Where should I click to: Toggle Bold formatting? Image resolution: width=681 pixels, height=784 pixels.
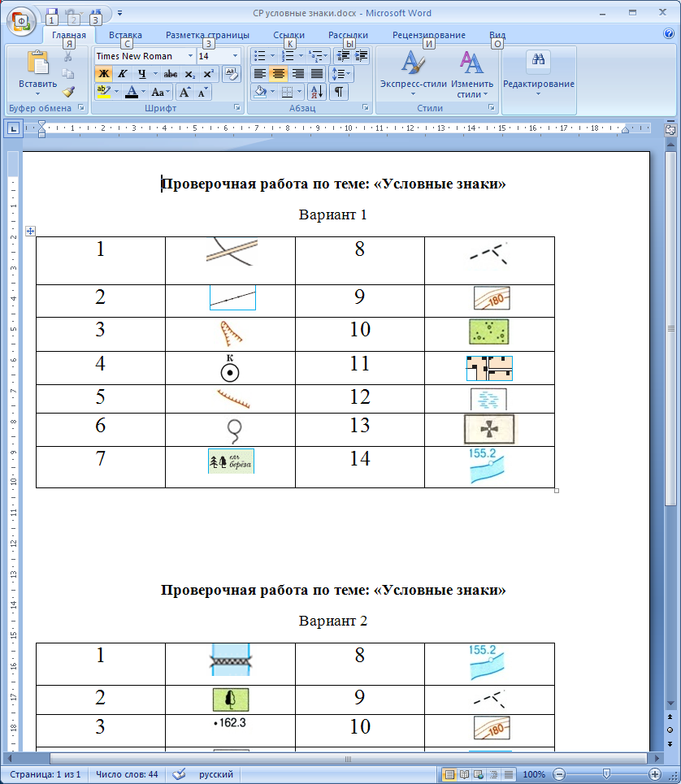coord(103,74)
